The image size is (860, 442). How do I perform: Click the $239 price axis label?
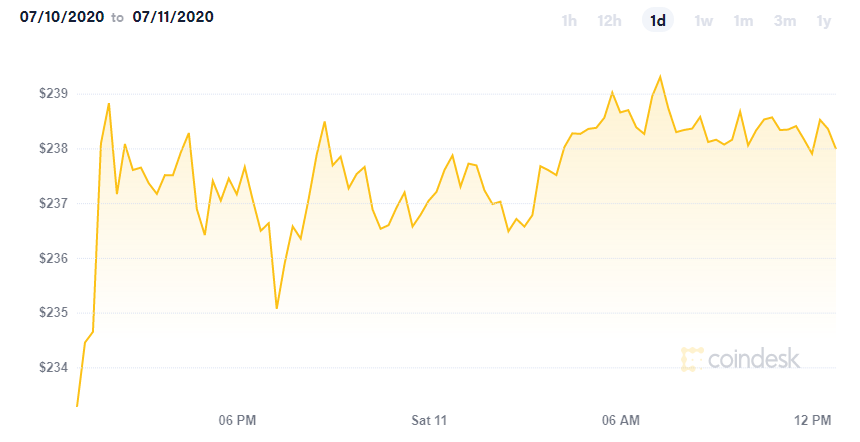click(x=53, y=94)
